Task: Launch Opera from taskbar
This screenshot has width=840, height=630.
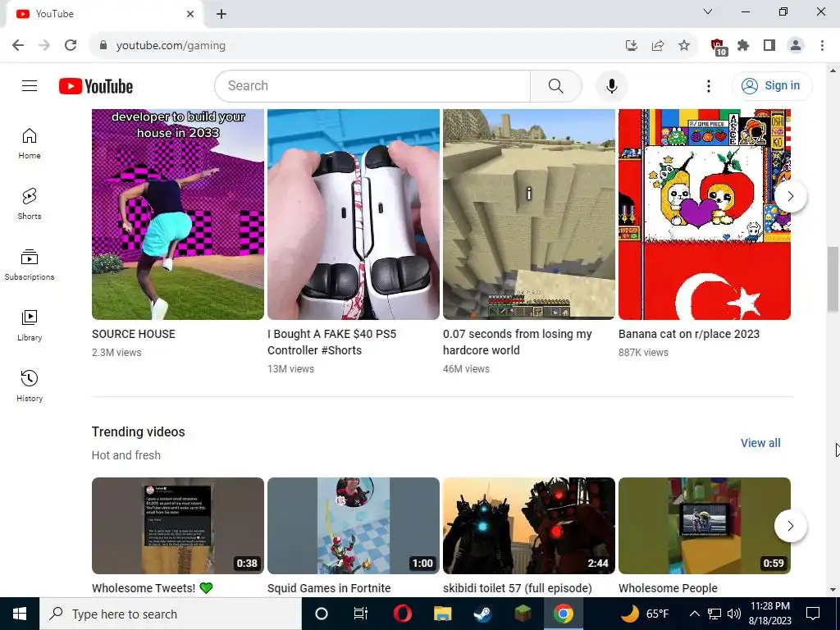Action: [402, 614]
